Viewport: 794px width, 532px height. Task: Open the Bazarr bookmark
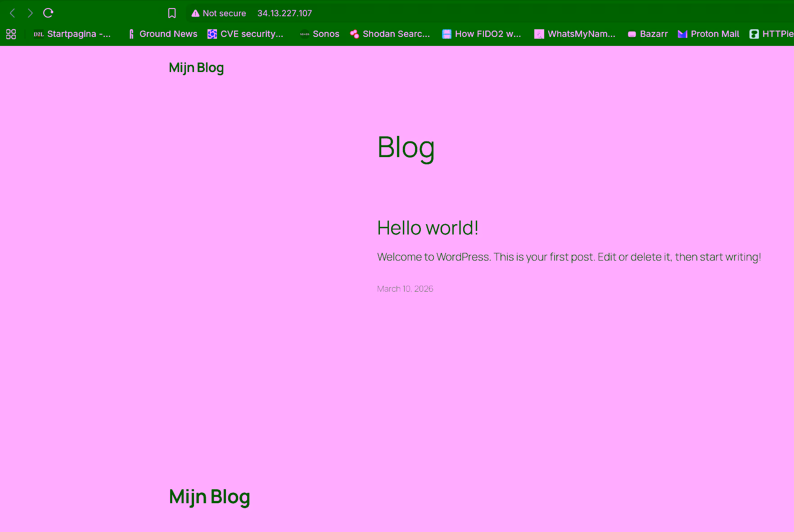pyautogui.click(x=647, y=34)
